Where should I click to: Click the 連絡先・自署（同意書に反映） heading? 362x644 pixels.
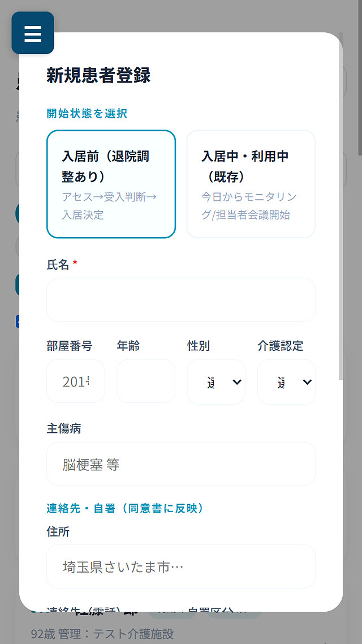coord(125,508)
